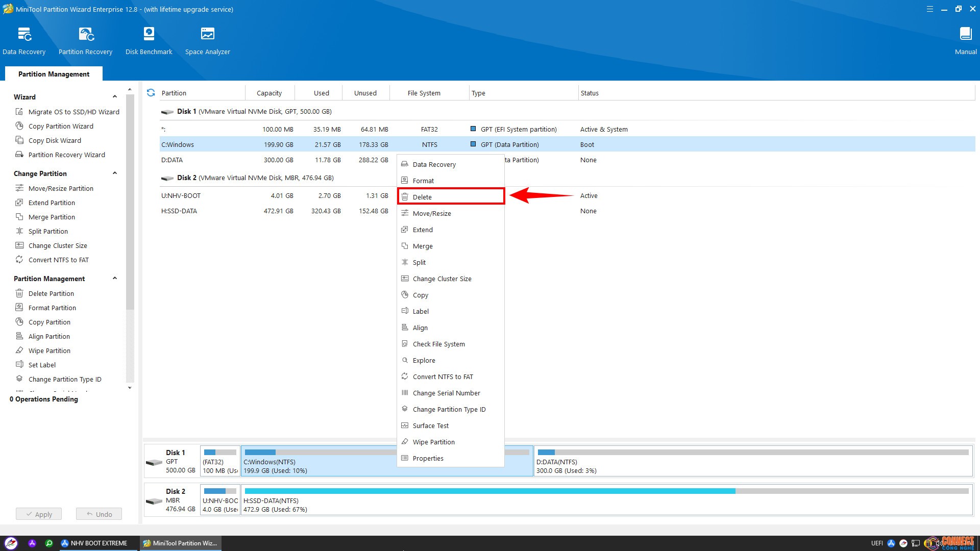Open the Data Recovery tool

tap(24, 41)
